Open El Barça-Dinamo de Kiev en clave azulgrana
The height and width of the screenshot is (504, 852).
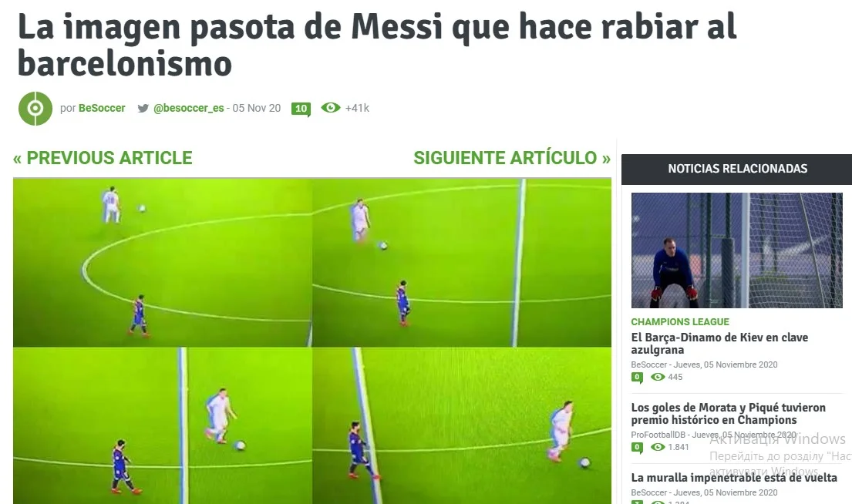pos(719,343)
